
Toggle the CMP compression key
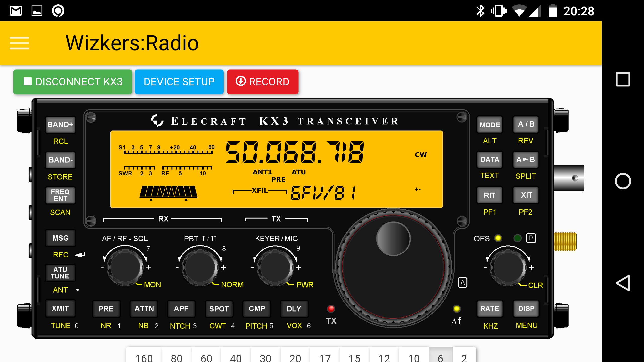[x=257, y=309]
